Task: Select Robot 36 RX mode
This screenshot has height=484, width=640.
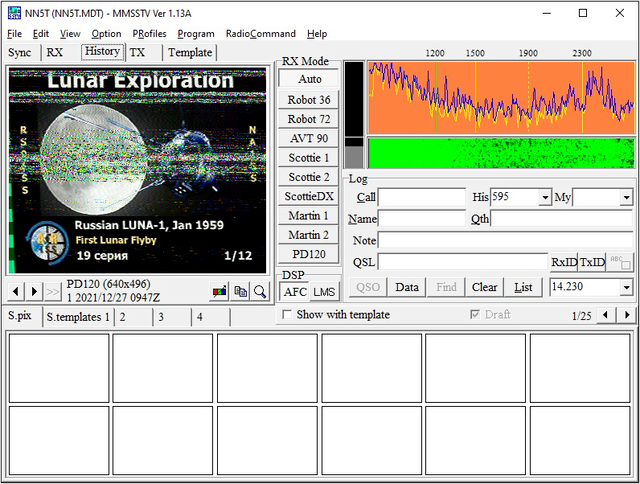Action: 309,100
